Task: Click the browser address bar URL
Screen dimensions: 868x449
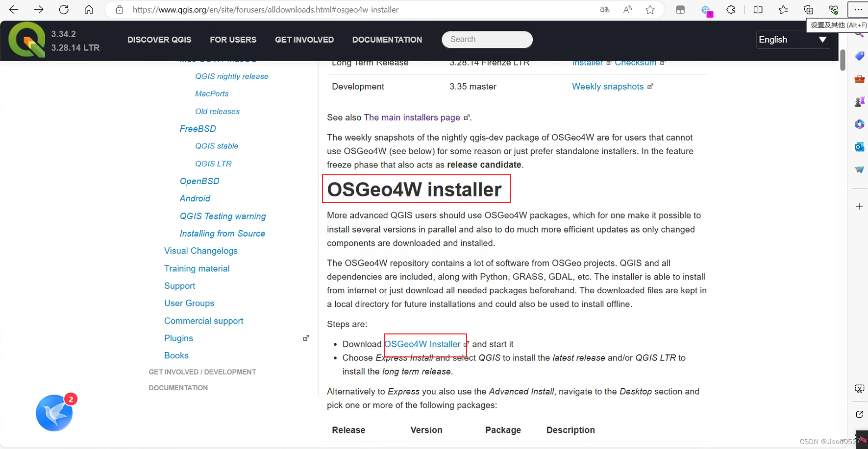Action: [x=265, y=10]
